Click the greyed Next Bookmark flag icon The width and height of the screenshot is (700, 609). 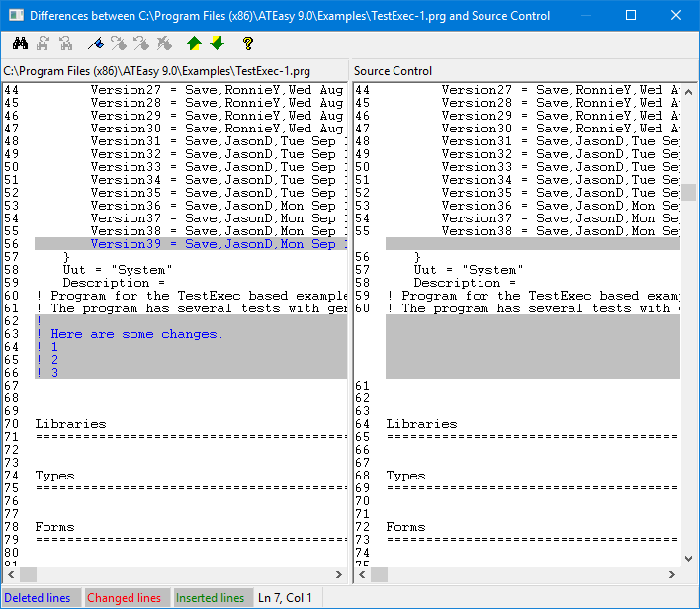[x=119, y=43]
